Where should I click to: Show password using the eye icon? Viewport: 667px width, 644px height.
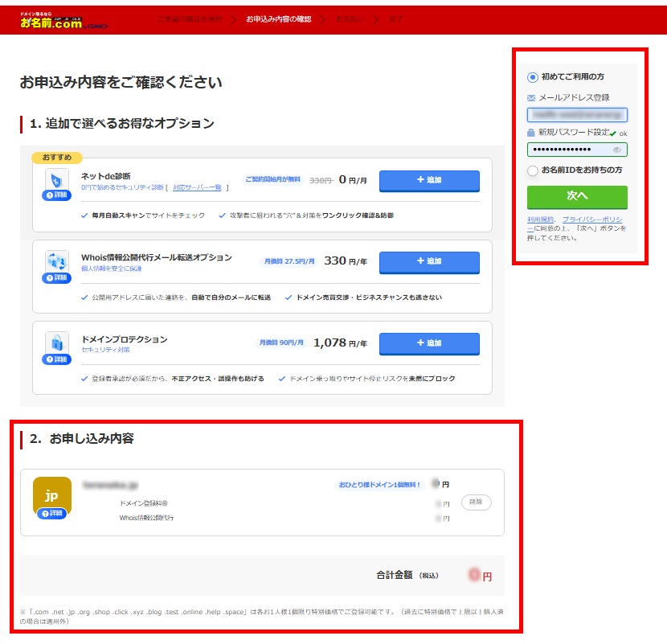coord(617,150)
